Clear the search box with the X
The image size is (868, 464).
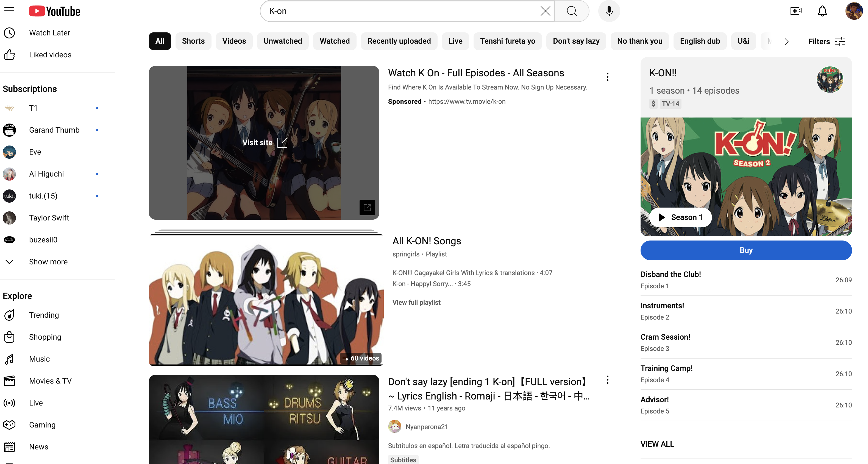click(x=545, y=11)
